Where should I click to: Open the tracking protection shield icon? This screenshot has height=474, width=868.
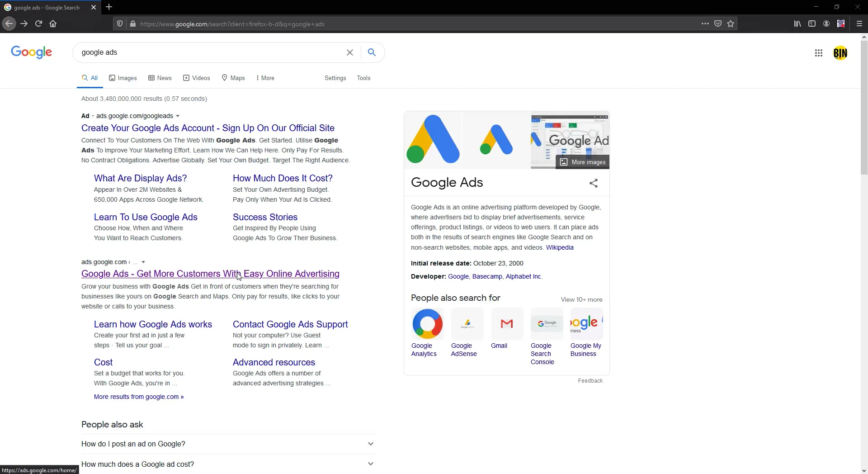point(119,24)
